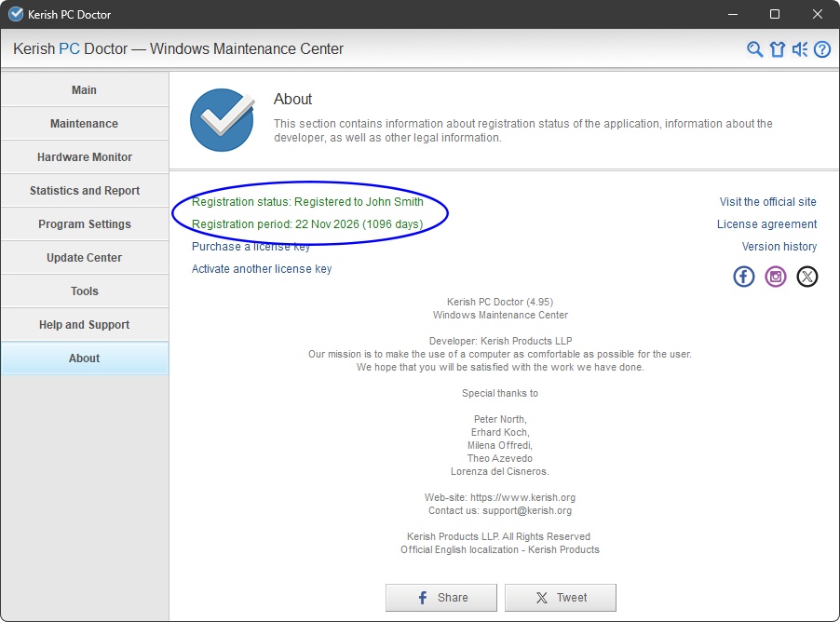Open the X (Twitter) page icon

pos(807,277)
